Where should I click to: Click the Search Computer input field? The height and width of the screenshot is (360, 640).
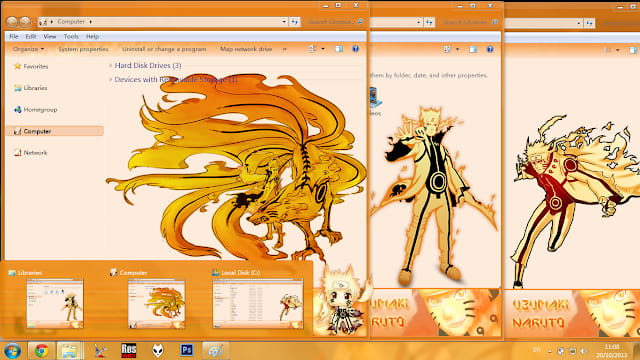point(331,22)
